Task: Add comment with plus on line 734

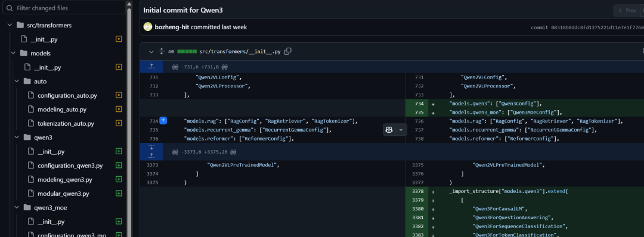Action: [x=163, y=120]
